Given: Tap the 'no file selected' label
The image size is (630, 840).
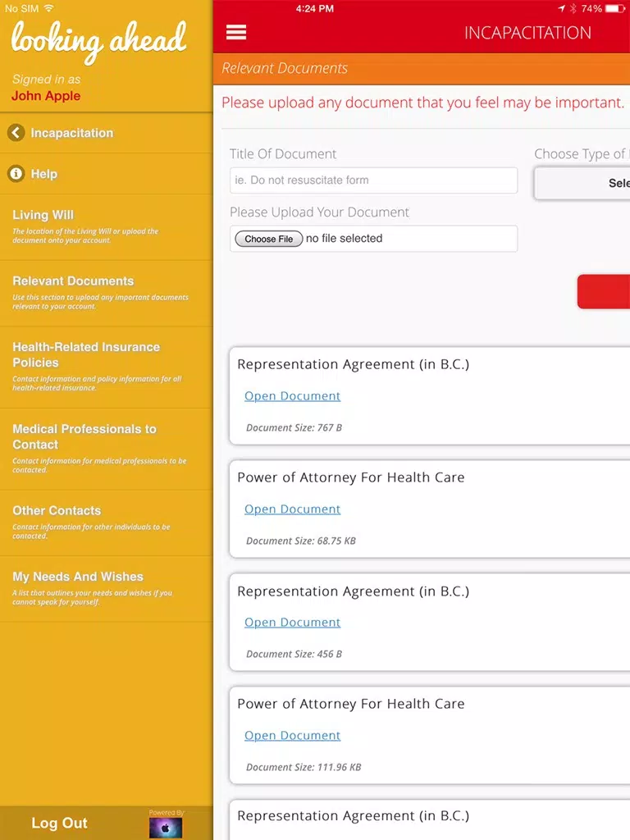Looking at the screenshot, I should click(344, 239).
